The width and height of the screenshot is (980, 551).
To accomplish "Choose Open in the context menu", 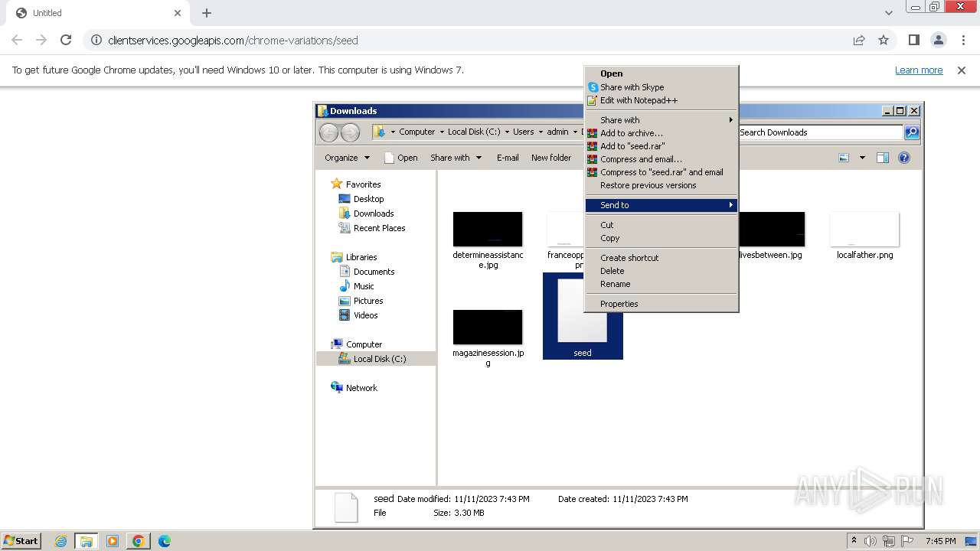I will [x=661, y=73].
